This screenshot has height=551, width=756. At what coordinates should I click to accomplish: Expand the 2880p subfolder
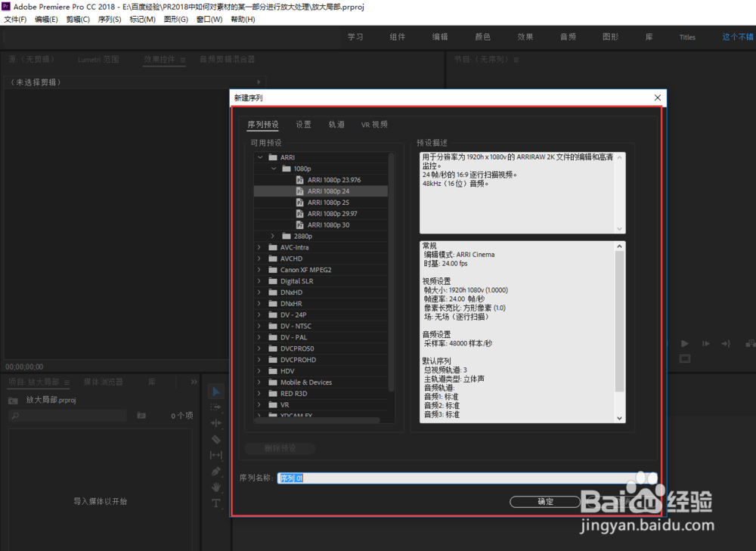click(x=273, y=237)
